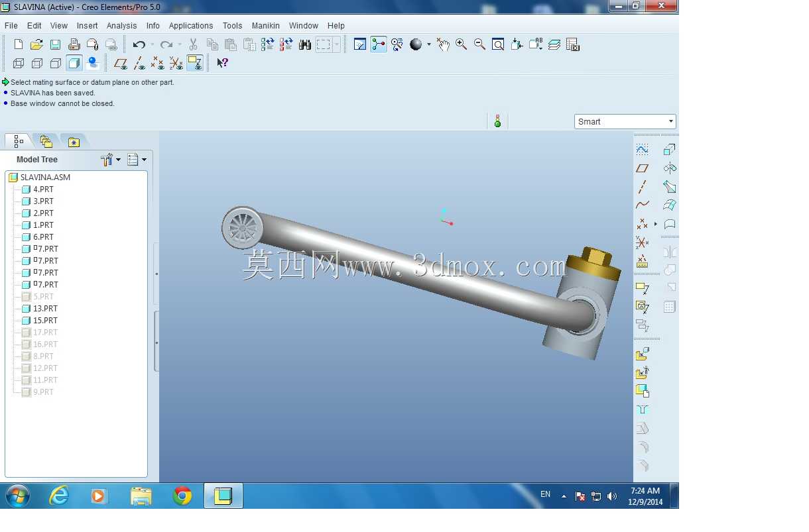Expand the appearance gallery dropdown arrow

click(x=429, y=44)
